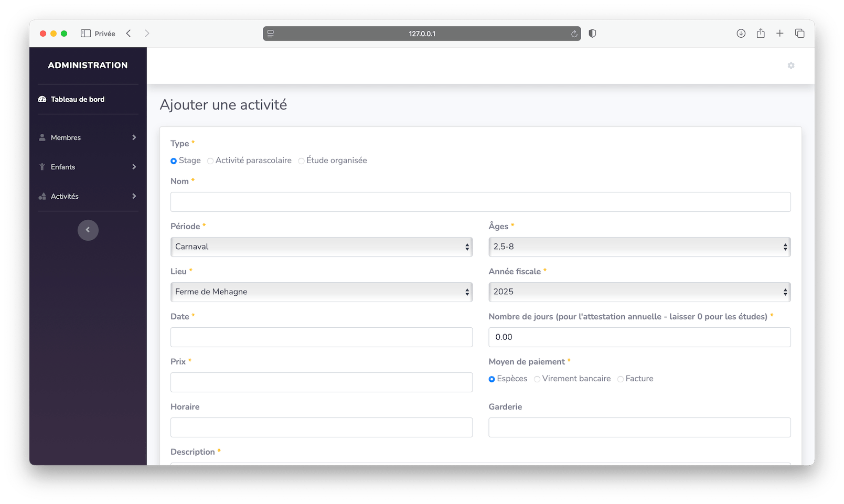The width and height of the screenshot is (844, 504).
Task: Select Étude organisée radio button
Action: click(301, 161)
